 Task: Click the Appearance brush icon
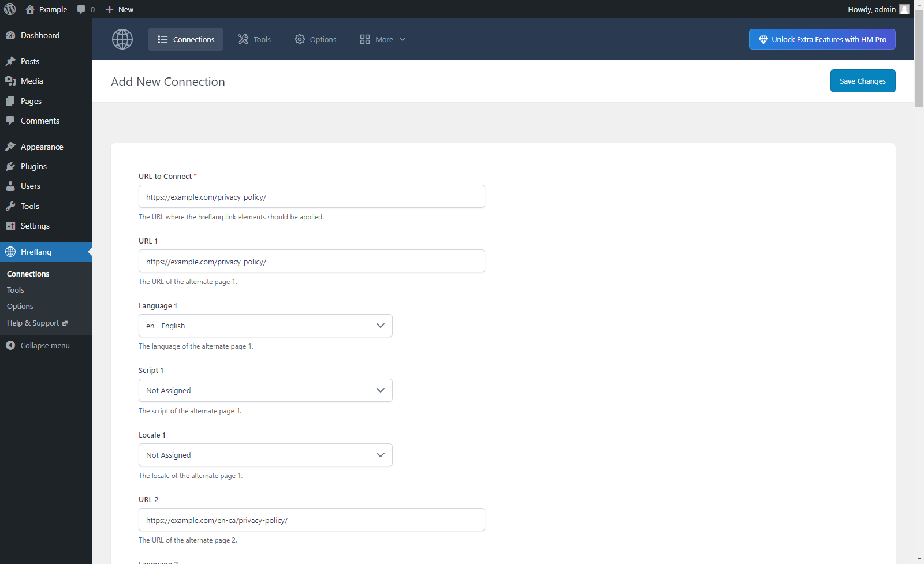coord(10,147)
